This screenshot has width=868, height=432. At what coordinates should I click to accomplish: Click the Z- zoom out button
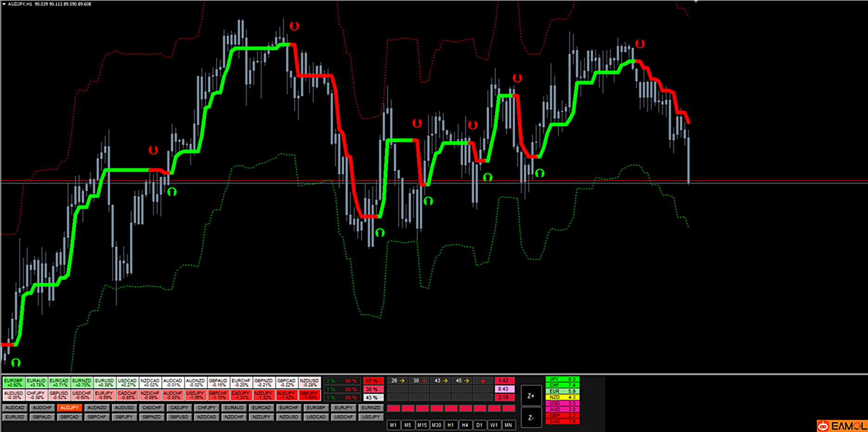(531, 418)
